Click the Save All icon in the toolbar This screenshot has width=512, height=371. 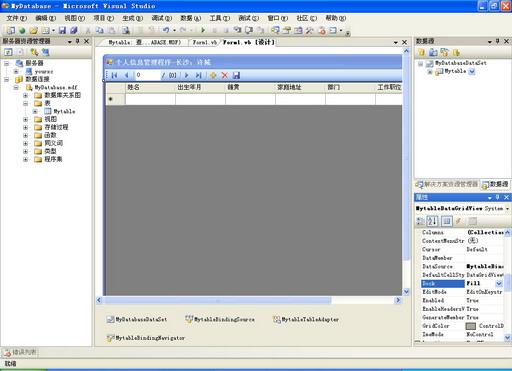pyautogui.click(x=73, y=30)
